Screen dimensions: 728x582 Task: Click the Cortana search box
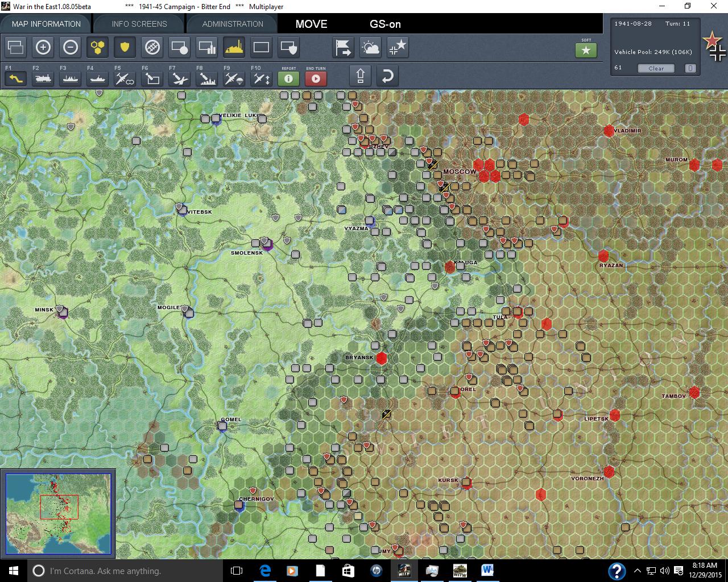click(x=125, y=571)
